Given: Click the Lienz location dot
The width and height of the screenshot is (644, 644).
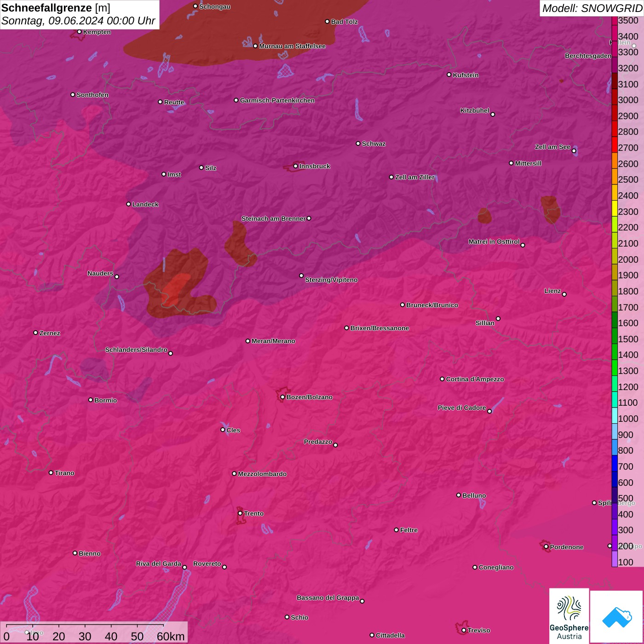Looking at the screenshot, I should point(564,294).
